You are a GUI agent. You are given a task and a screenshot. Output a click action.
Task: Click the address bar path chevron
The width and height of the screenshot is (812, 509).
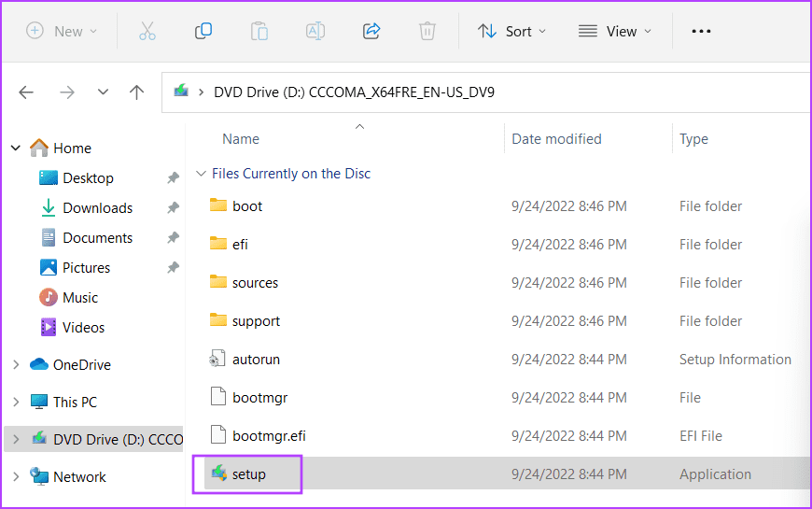[201, 92]
